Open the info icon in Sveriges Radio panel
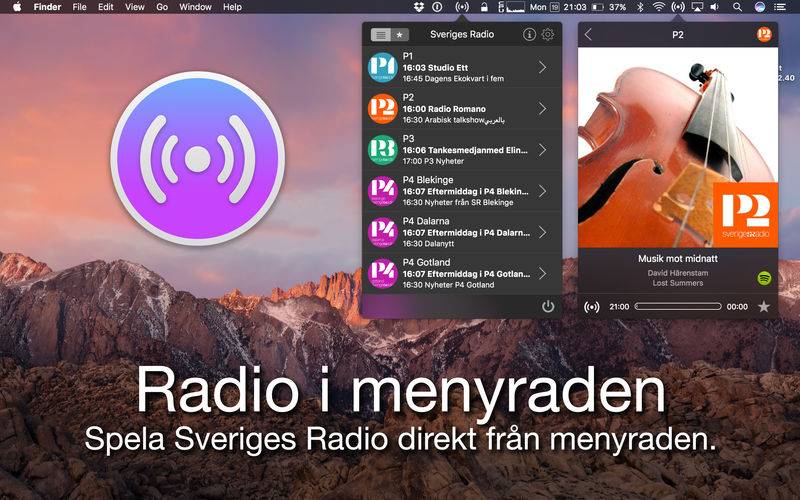Image resolution: width=800 pixels, height=500 pixels. pos(529,34)
